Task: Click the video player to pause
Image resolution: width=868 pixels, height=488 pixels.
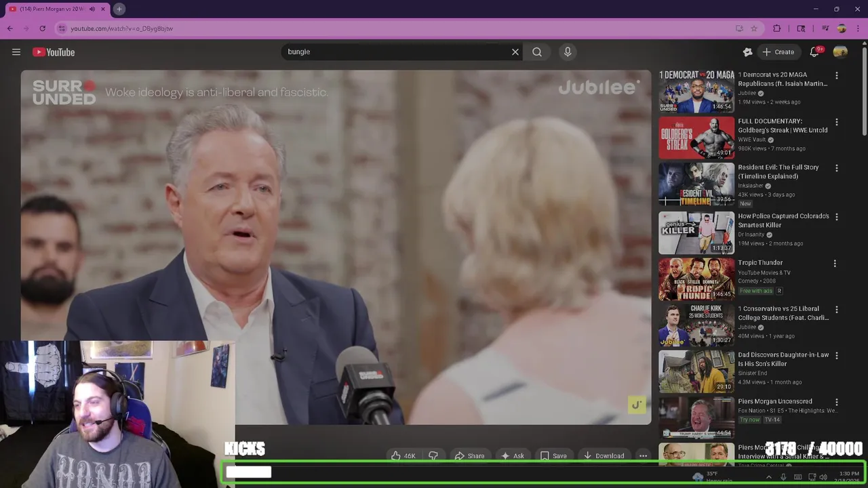Action: [336, 247]
